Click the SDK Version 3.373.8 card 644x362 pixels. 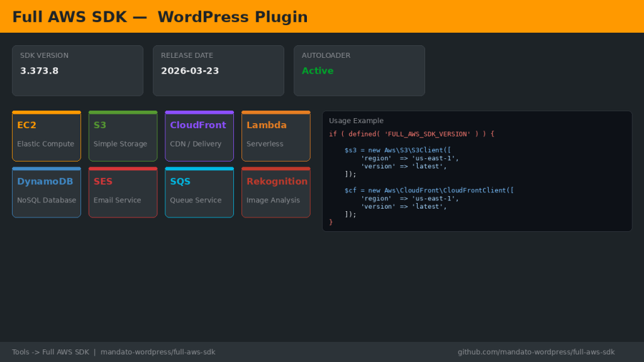click(x=77, y=70)
